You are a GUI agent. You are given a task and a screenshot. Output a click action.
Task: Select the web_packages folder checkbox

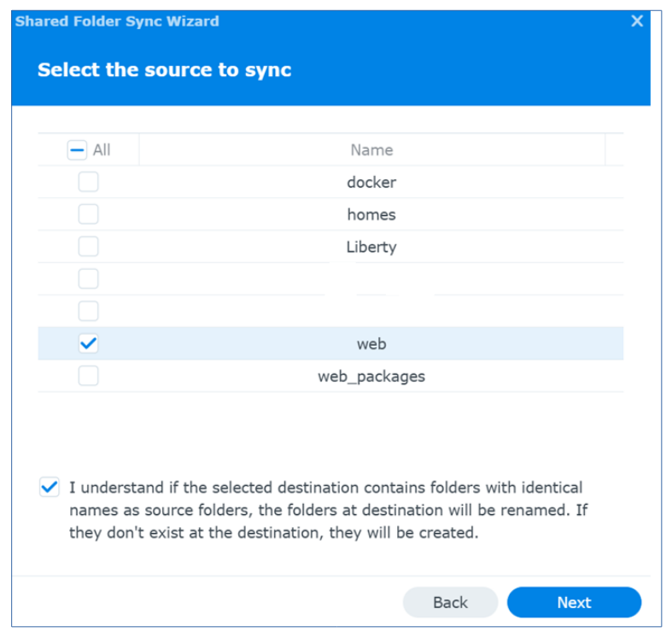coord(88,376)
